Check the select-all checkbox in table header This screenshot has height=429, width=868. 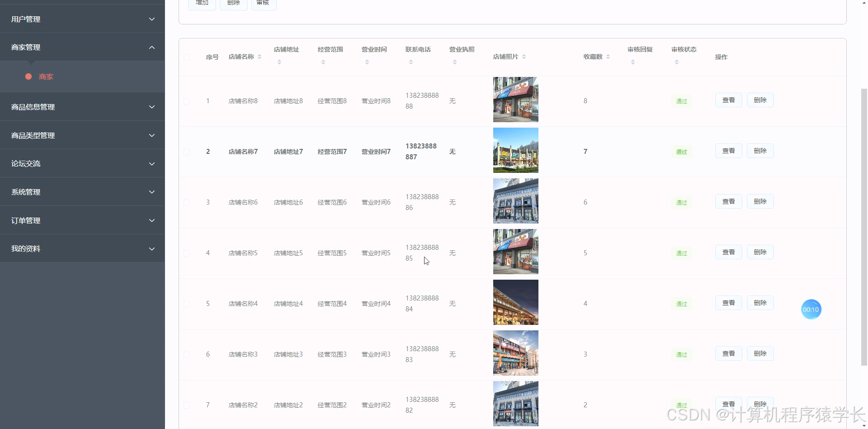pos(188,57)
